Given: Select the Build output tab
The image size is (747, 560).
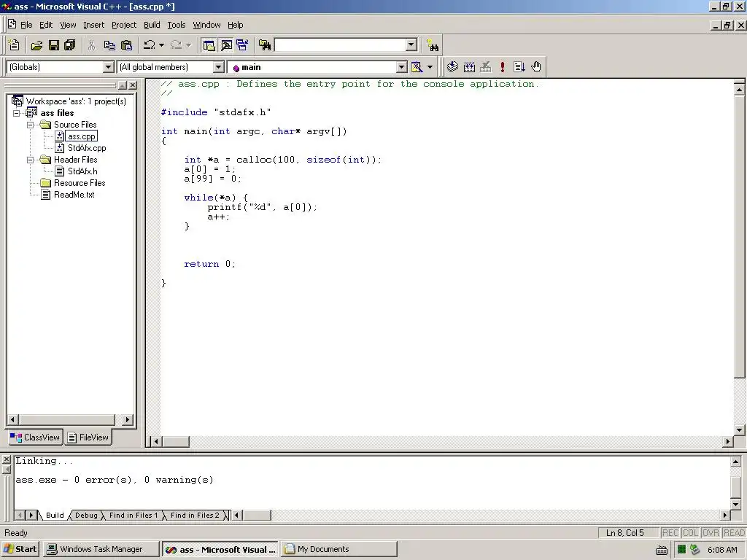Looking at the screenshot, I should coord(55,516).
